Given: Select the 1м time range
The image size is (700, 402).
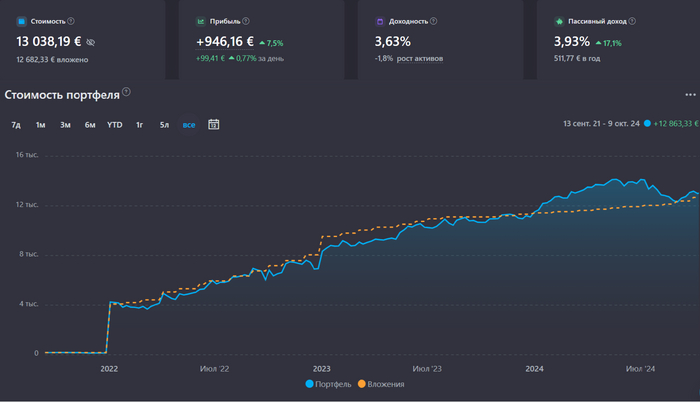Looking at the screenshot, I should tap(40, 125).
